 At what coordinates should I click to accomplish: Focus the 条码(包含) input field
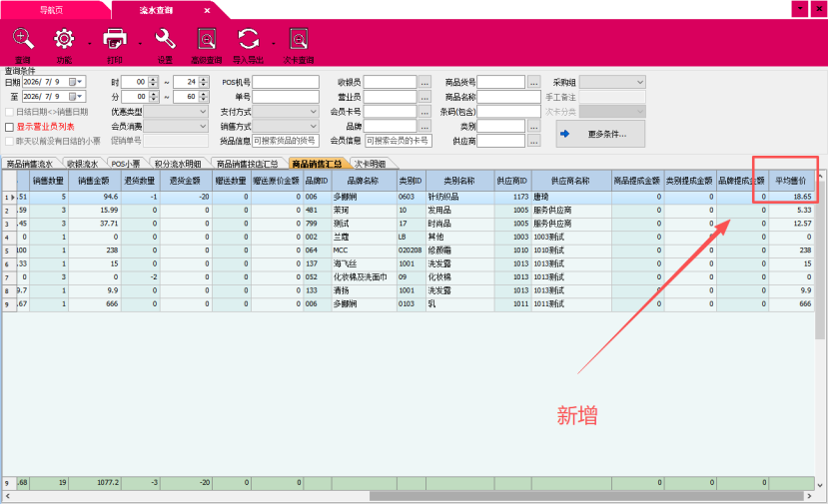pyautogui.click(x=509, y=112)
